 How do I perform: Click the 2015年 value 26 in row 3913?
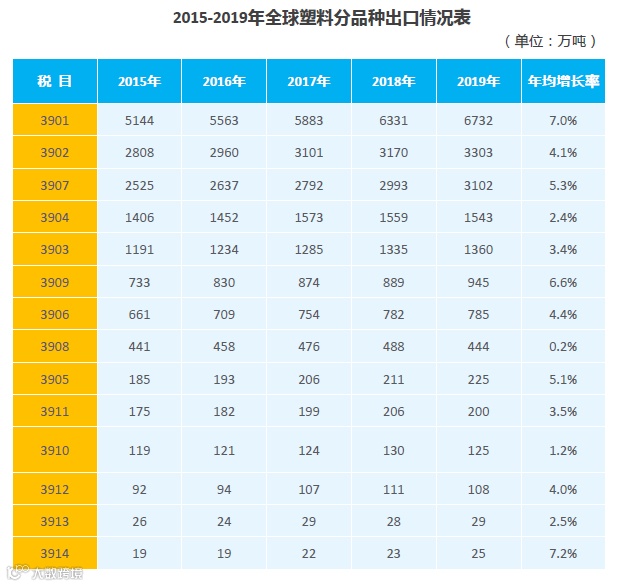tap(140, 521)
